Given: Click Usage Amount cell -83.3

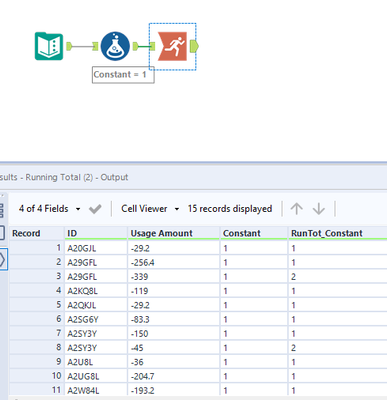Looking at the screenshot, I should pos(173,319).
